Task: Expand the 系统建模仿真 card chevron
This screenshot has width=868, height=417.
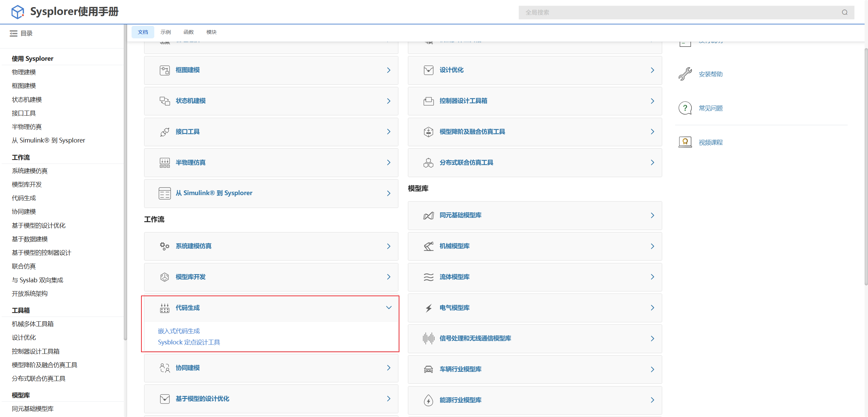Action: 389,246
